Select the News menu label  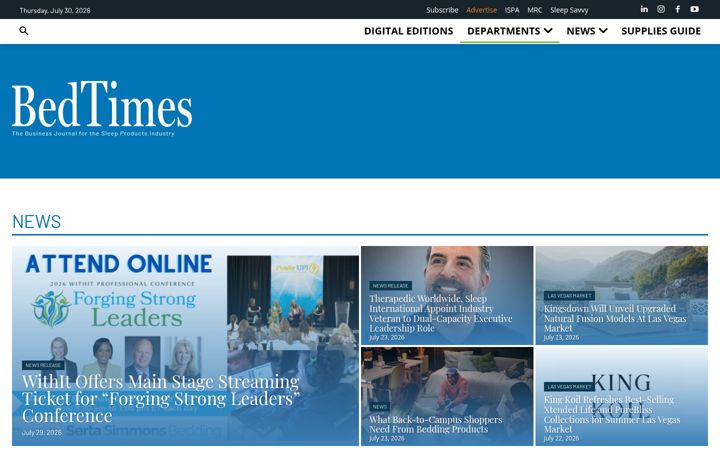click(x=581, y=31)
